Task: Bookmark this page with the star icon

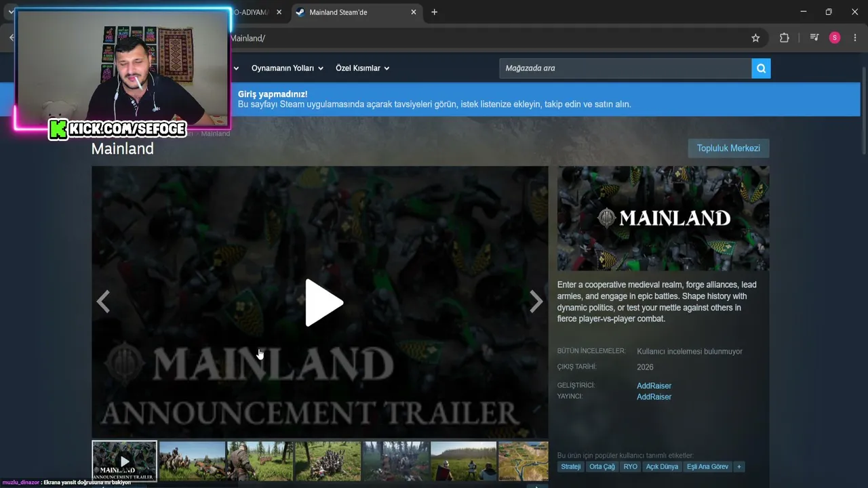Action: tap(755, 38)
